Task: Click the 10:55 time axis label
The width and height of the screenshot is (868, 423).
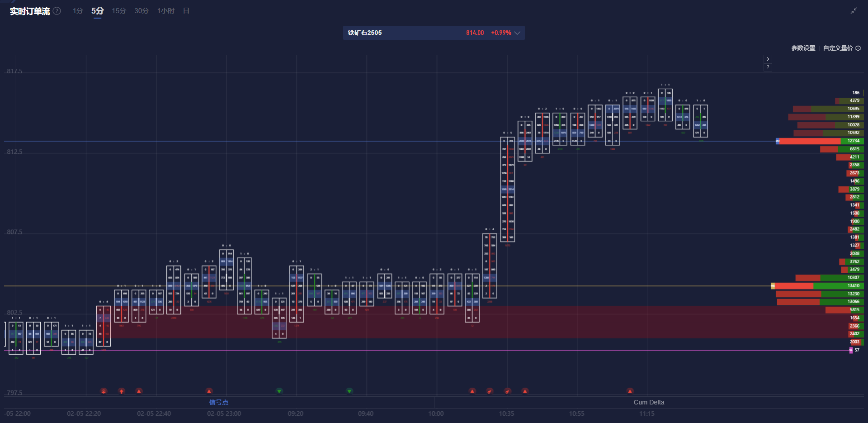Action: tap(576, 413)
